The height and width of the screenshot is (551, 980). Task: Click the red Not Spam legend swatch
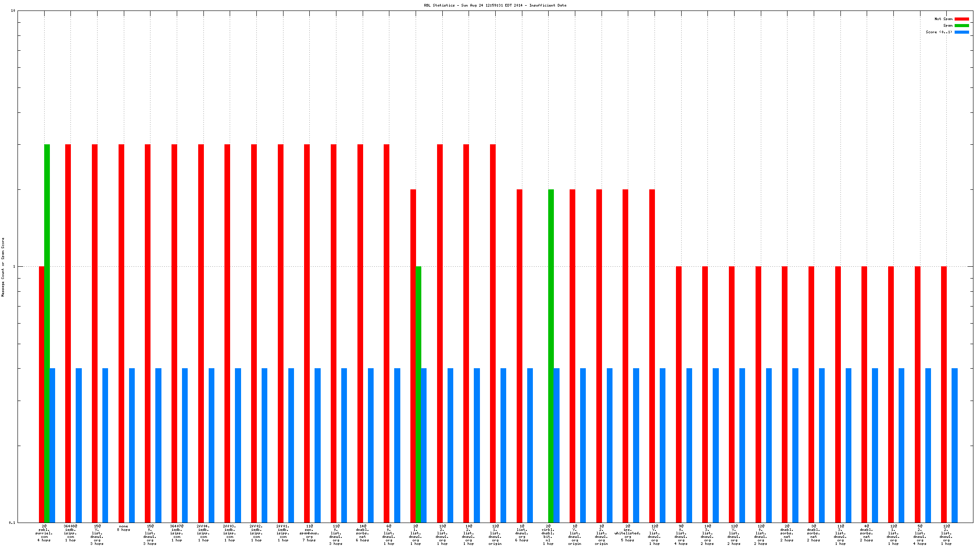pyautogui.click(x=962, y=19)
